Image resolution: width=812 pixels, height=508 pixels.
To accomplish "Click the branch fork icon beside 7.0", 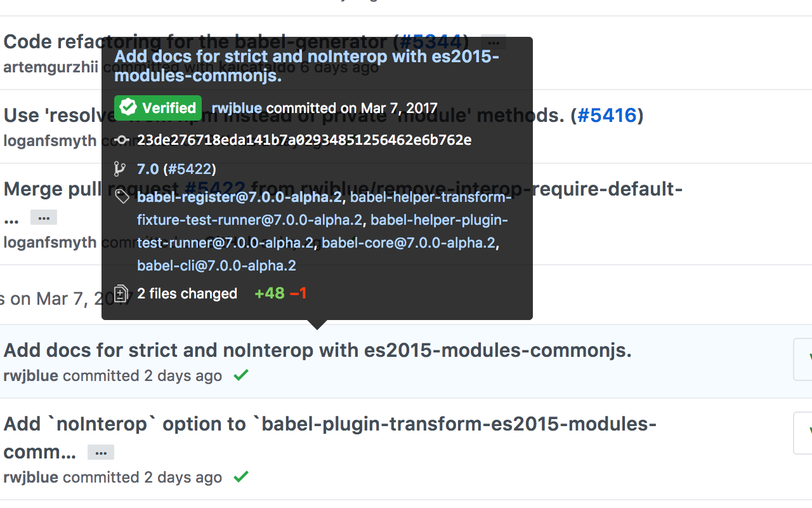I will coord(121,168).
